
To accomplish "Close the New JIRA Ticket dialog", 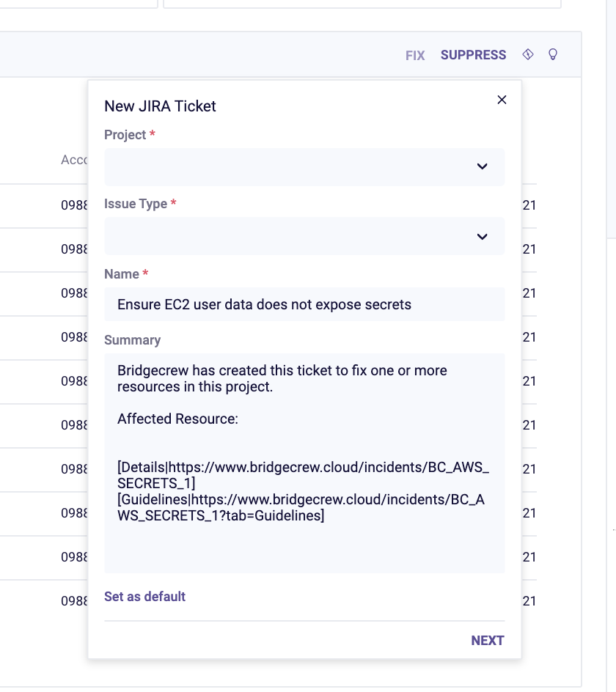I will point(502,100).
